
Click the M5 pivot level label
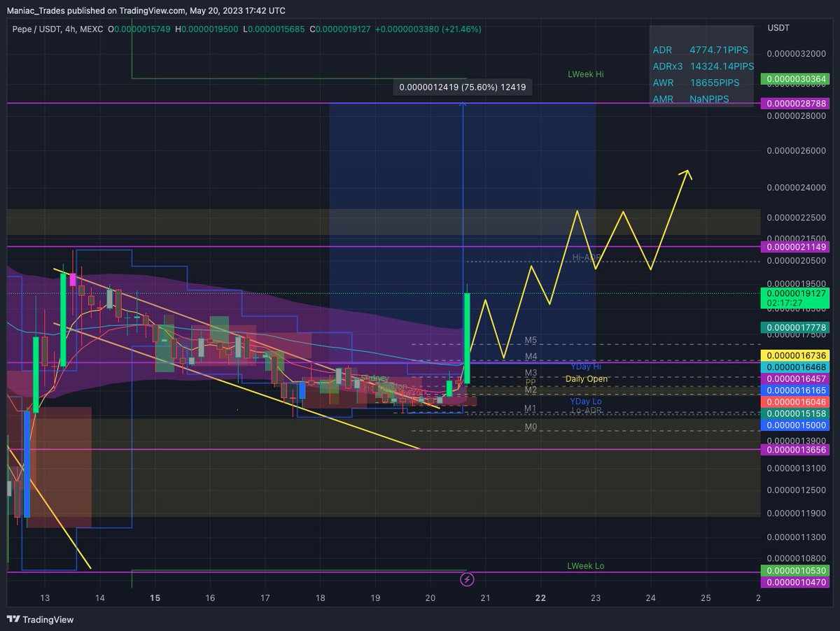(x=530, y=340)
